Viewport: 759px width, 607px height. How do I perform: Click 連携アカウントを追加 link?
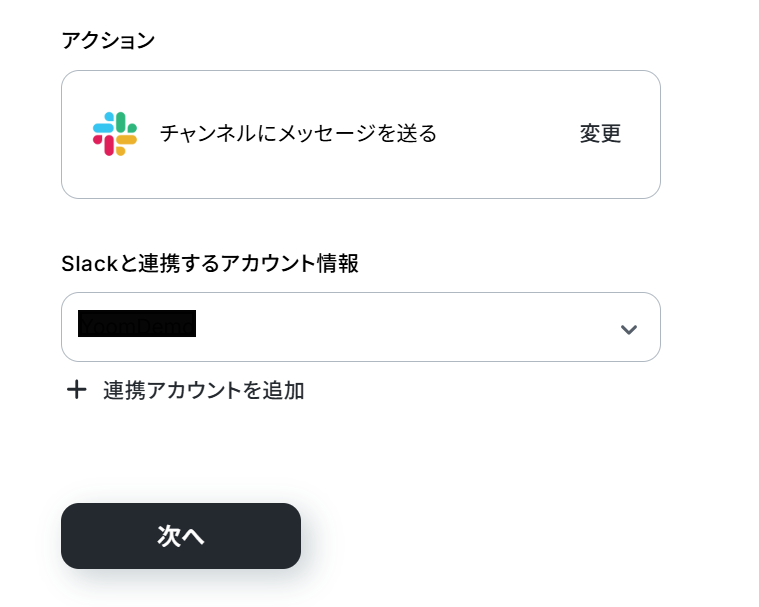[203, 390]
